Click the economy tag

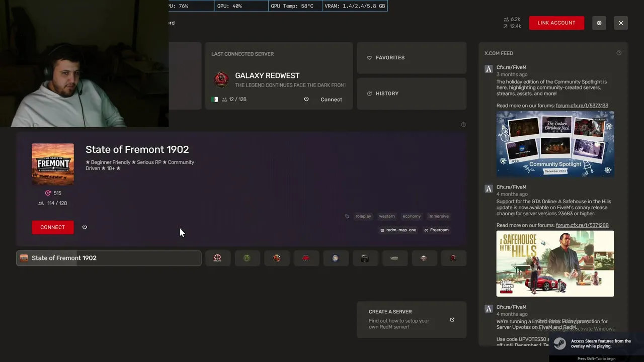click(412, 216)
